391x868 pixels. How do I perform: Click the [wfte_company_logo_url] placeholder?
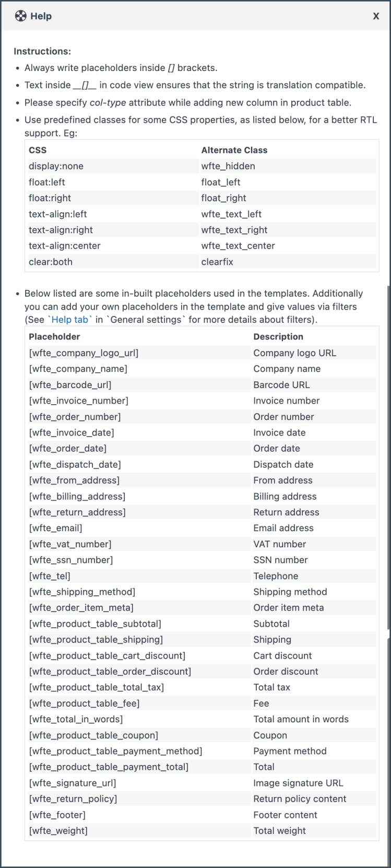(x=84, y=353)
